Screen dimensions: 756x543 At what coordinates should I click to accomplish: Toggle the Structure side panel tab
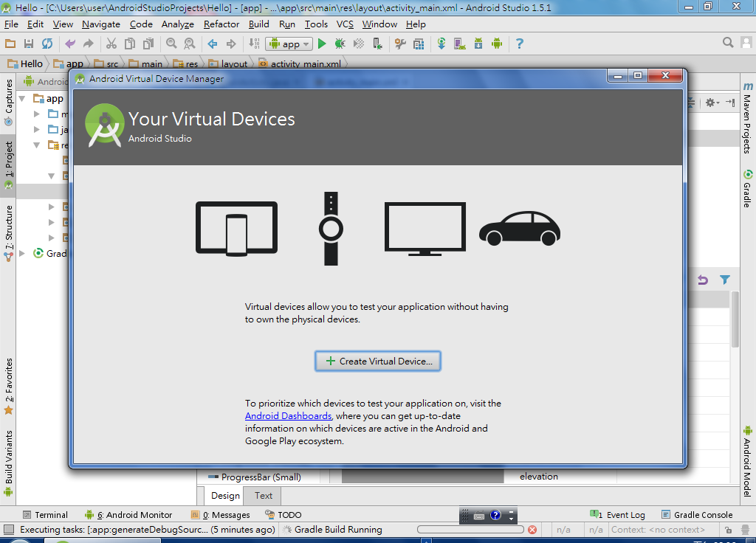9,233
